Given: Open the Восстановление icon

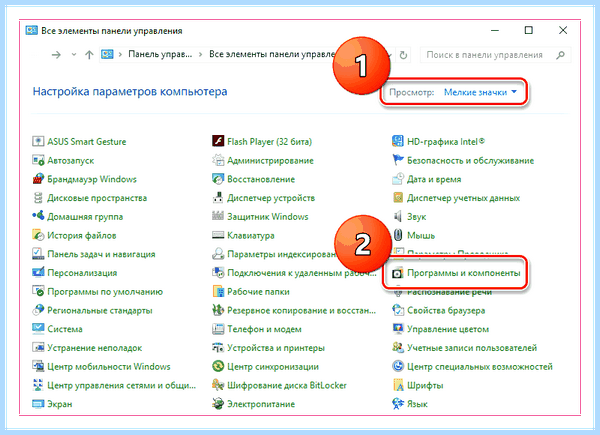Looking at the screenshot, I should (x=218, y=179).
